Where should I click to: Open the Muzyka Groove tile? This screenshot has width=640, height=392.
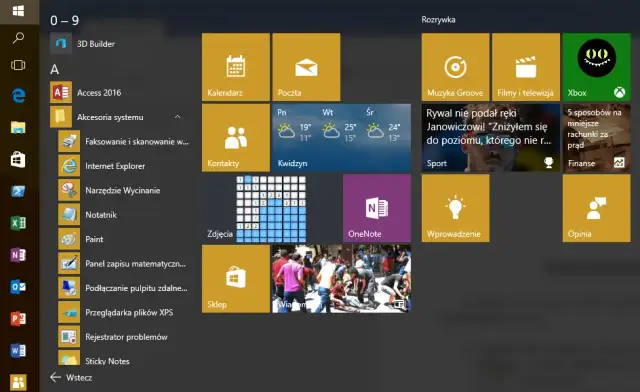(x=456, y=67)
